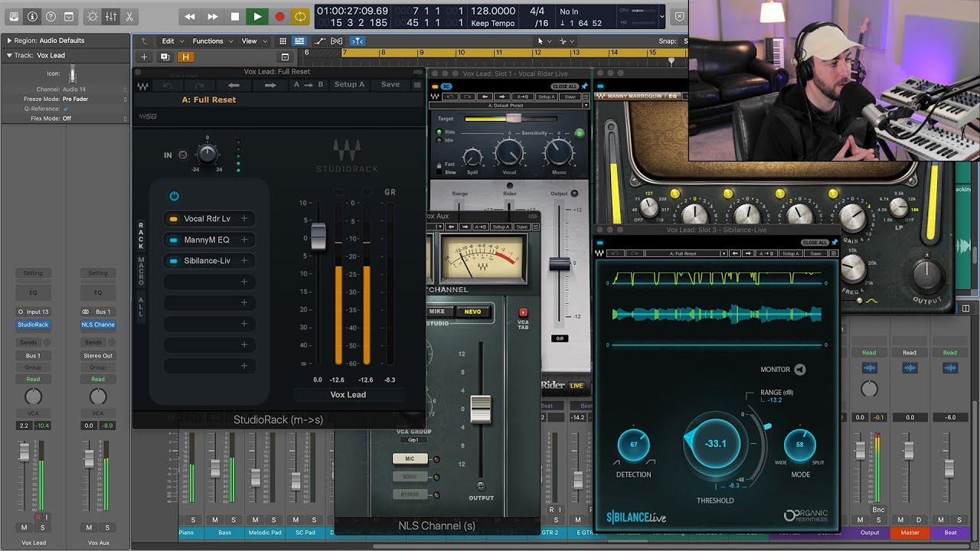Image resolution: width=980 pixels, height=551 pixels.
Task: Adjust the StudioRack output fader handle
Action: [318, 236]
